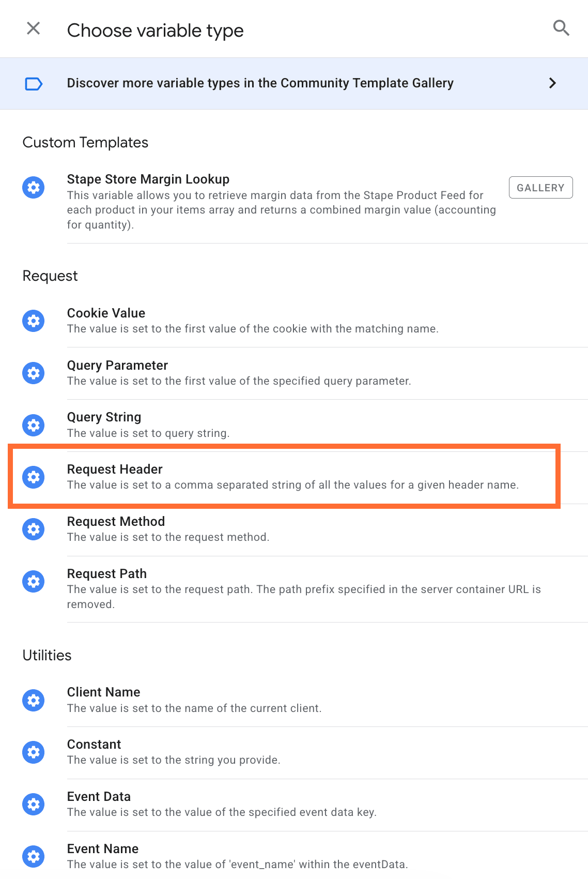Click the GALLERY badge button

tap(540, 188)
